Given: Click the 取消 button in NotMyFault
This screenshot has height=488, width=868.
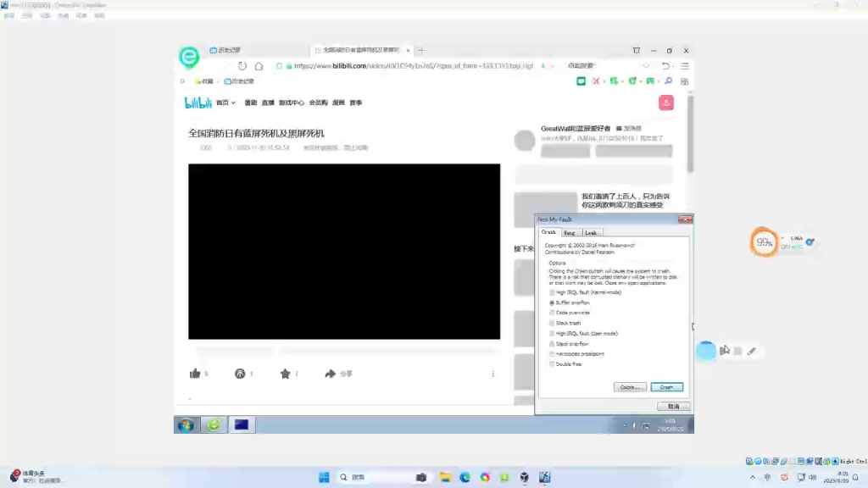Looking at the screenshot, I should [x=673, y=407].
